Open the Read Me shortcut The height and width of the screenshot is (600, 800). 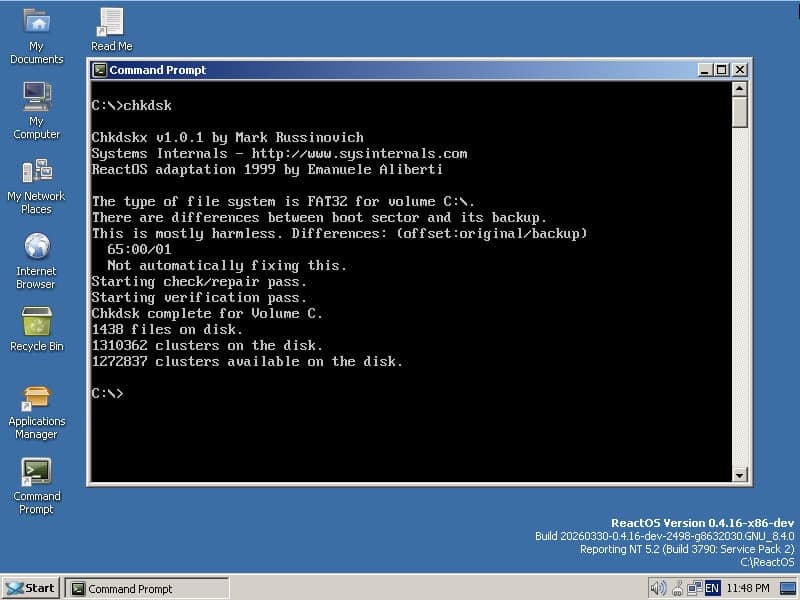point(111,30)
